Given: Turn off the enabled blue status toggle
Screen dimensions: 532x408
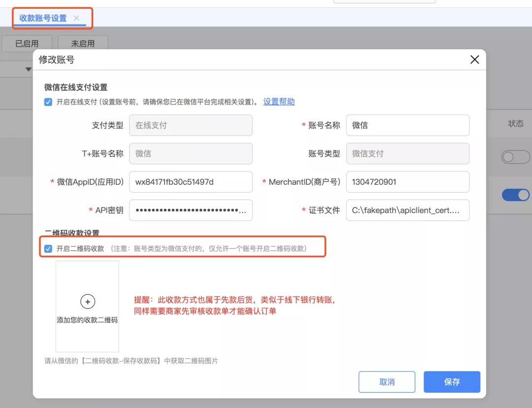Looking at the screenshot, I should 515,195.
